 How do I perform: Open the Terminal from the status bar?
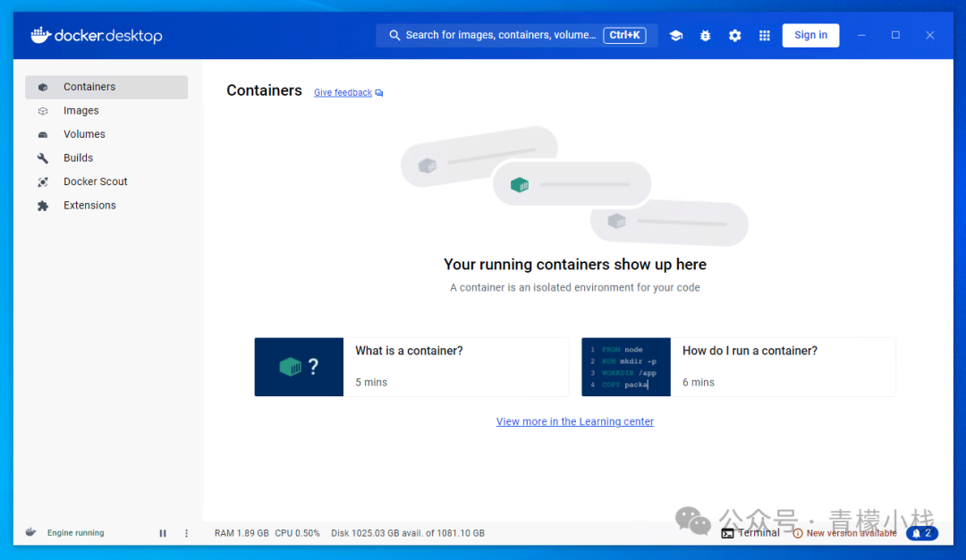[x=750, y=533]
